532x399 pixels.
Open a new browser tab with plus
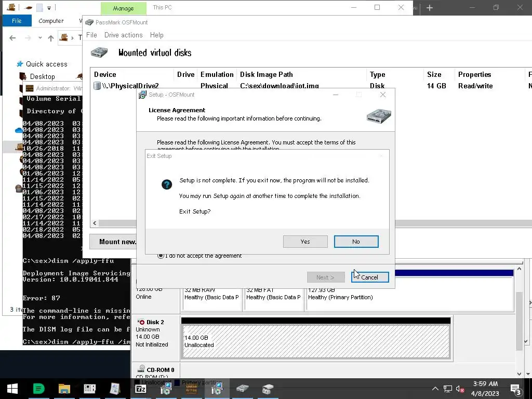pos(430,8)
